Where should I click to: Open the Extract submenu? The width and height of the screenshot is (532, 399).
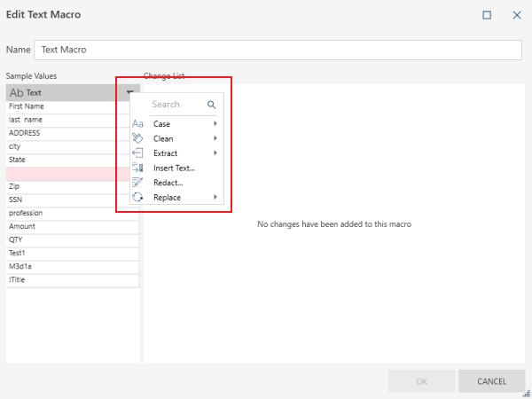pos(165,153)
